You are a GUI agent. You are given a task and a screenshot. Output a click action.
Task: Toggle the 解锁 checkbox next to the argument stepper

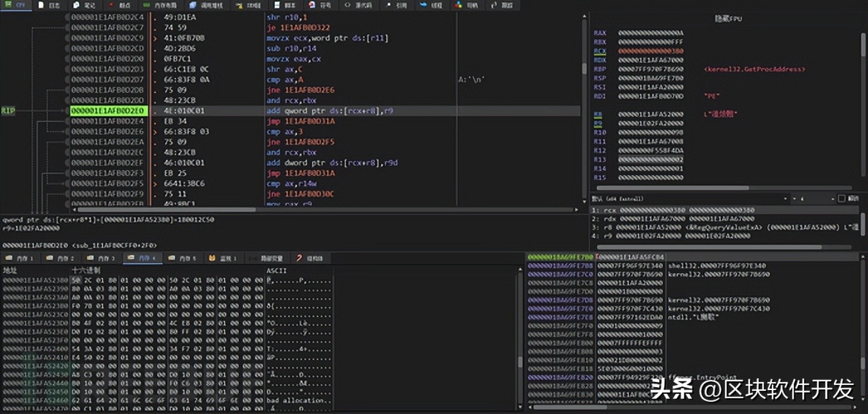point(841,199)
